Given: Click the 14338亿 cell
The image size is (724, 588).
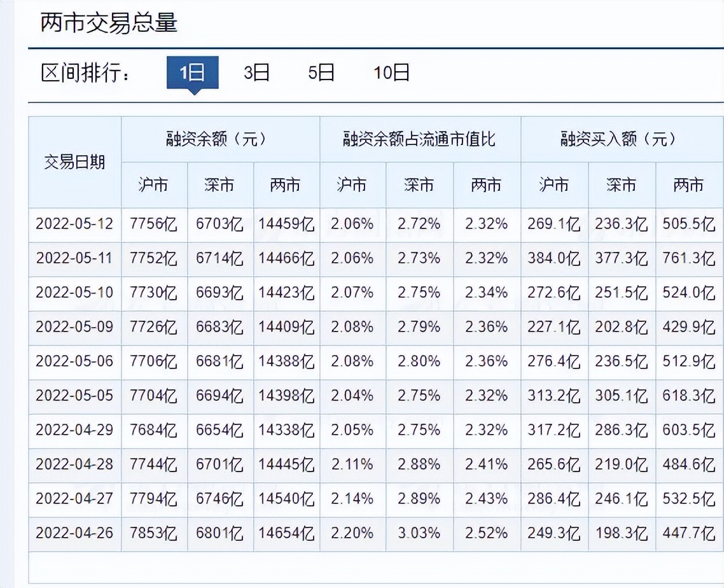Looking at the screenshot, I should [x=286, y=430].
